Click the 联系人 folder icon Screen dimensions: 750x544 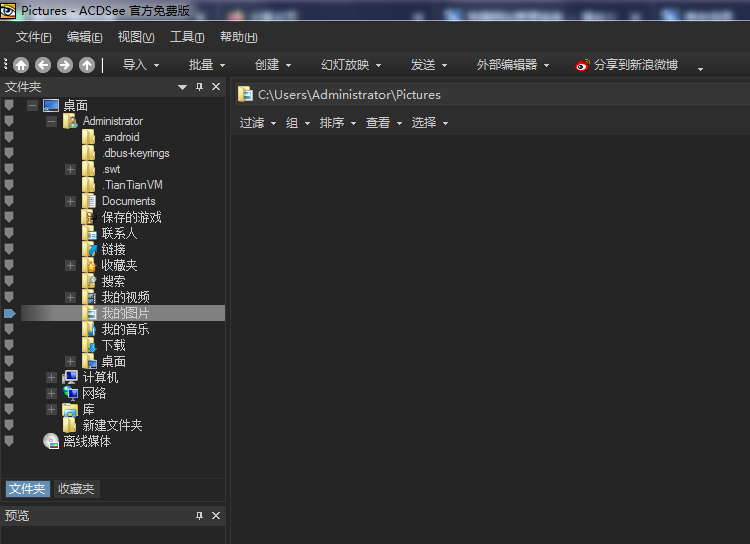point(89,233)
